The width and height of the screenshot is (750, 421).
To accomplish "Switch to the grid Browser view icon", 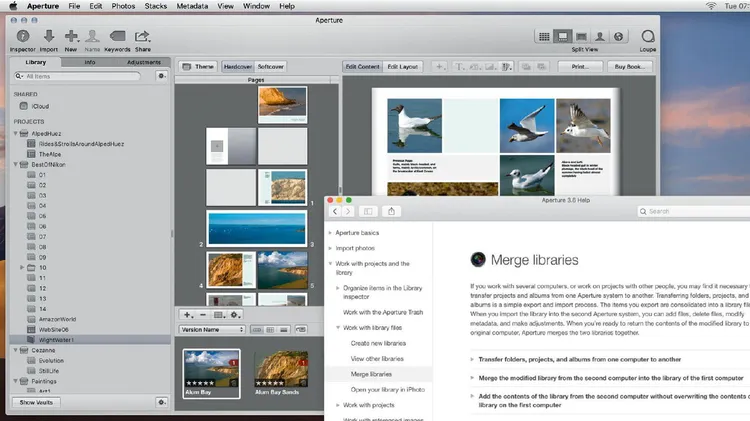I will (544, 36).
